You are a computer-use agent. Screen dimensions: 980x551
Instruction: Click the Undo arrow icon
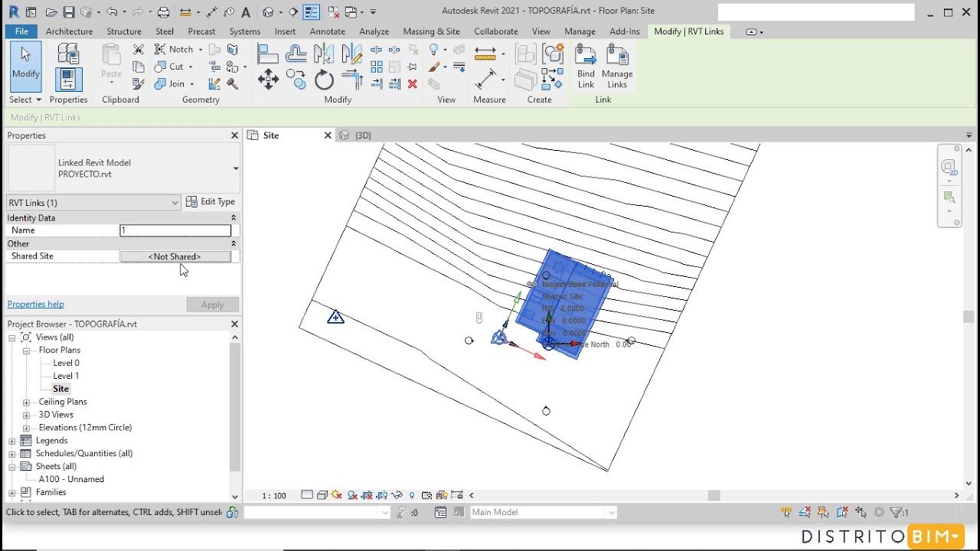tap(112, 12)
